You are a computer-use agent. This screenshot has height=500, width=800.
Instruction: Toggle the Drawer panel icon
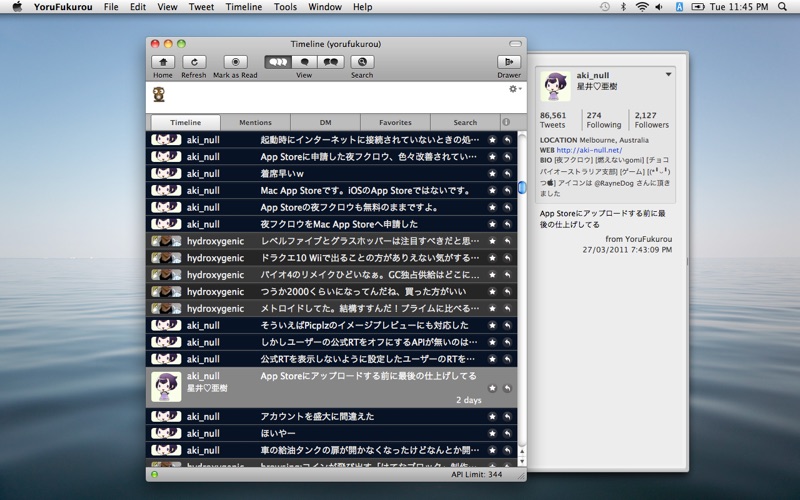(x=509, y=62)
